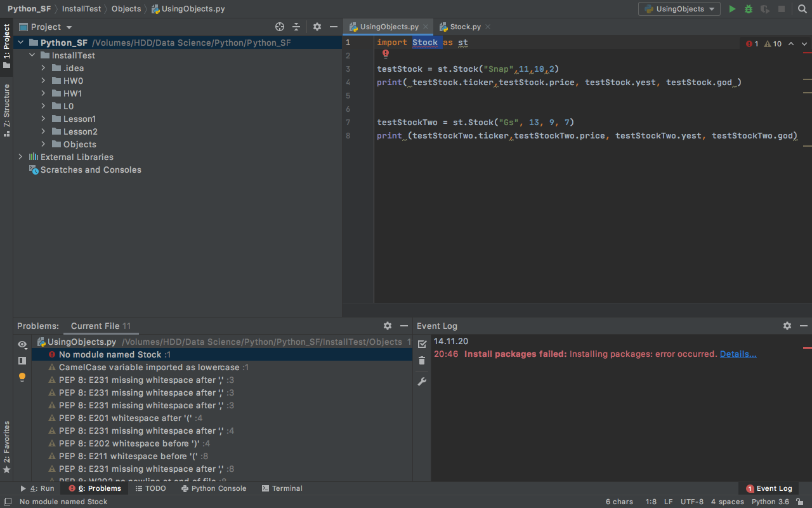The height and width of the screenshot is (508, 812).
Task: Select 'CamelCase variable imported as lowercase' warning
Action: (x=222, y=367)
